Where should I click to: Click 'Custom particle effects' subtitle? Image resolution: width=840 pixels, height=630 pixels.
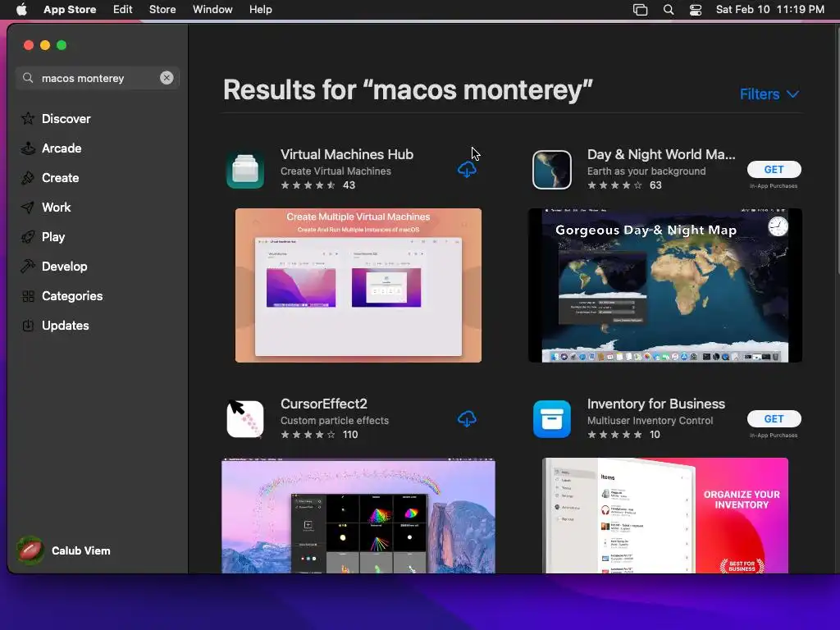pos(335,421)
